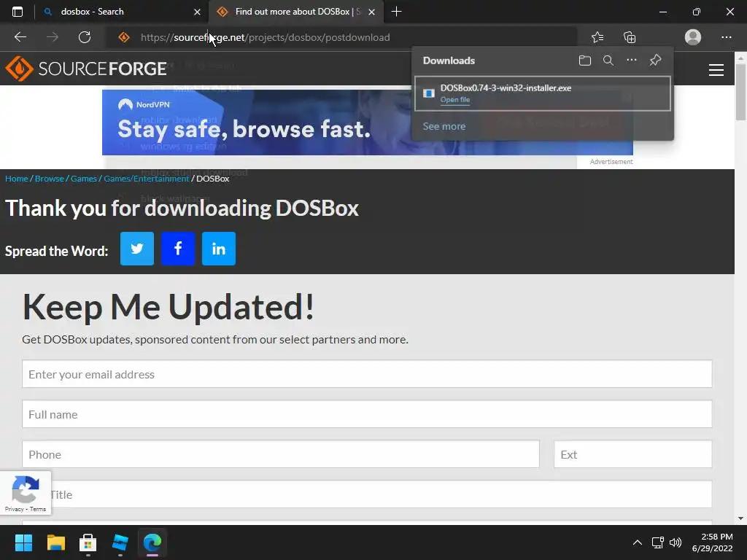Click the address bar URL
747x560 pixels.
point(265,37)
